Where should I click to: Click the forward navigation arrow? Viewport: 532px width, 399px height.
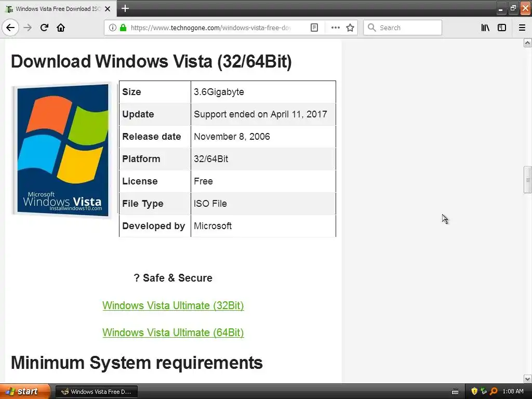tap(28, 28)
